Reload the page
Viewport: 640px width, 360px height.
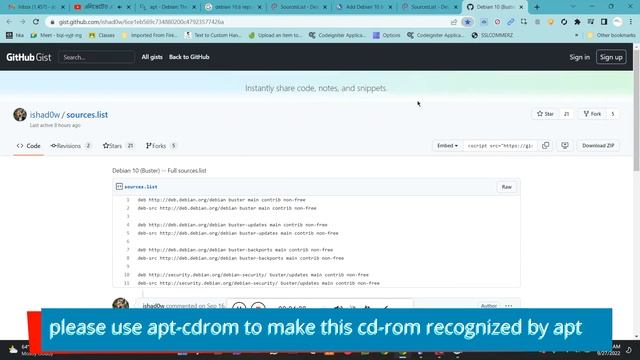[36, 22]
